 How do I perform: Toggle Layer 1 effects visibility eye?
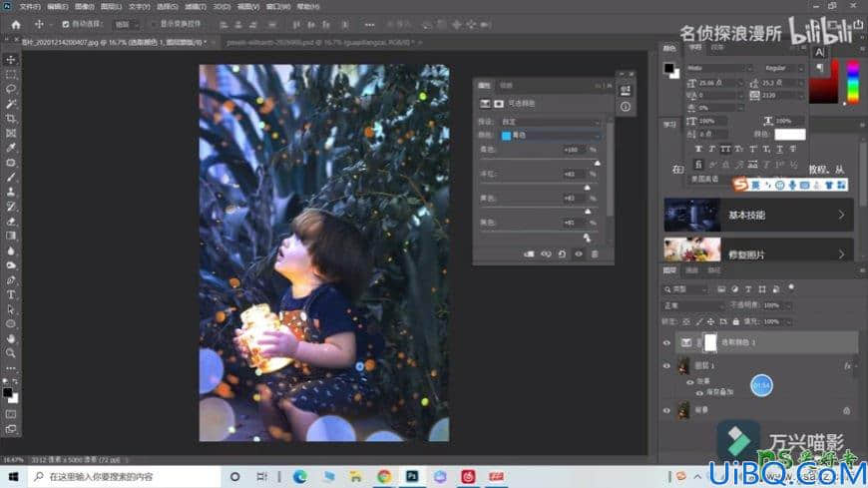[689, 381]
